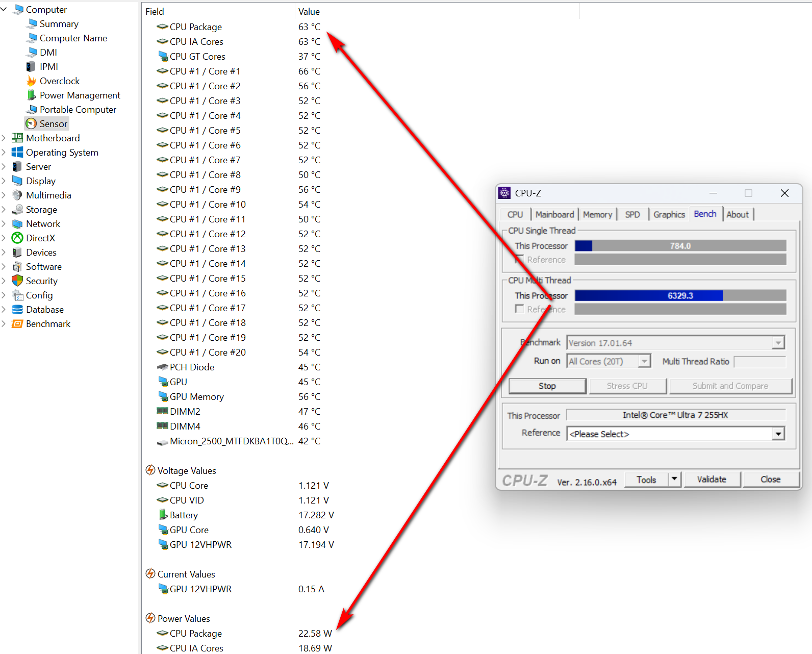Open the Benchmark version dropdown
This screenshot has width=812, height=654.
pyautogui.click(x=778, y=343)
